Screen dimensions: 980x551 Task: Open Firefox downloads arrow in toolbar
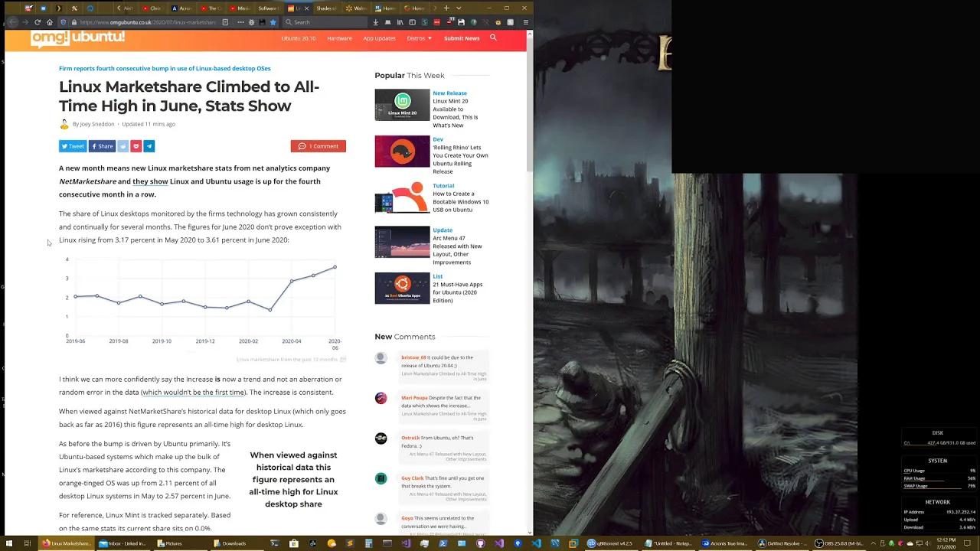375,22
